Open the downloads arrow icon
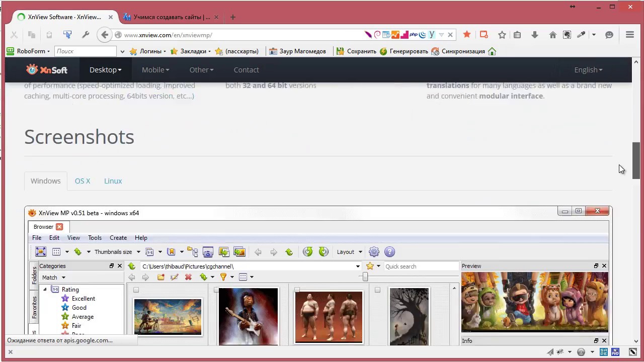Viewport: 644px width, 362px height. coord(535,35)
